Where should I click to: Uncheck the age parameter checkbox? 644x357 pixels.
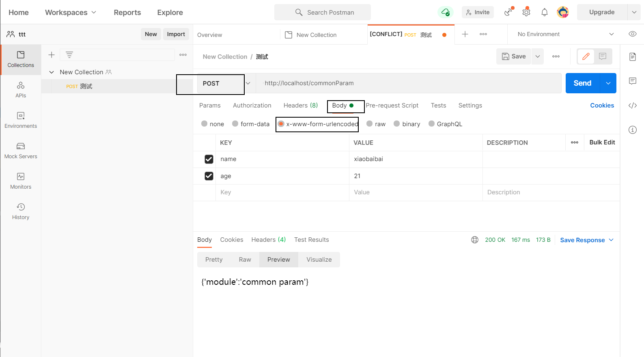tap(209, 176)
